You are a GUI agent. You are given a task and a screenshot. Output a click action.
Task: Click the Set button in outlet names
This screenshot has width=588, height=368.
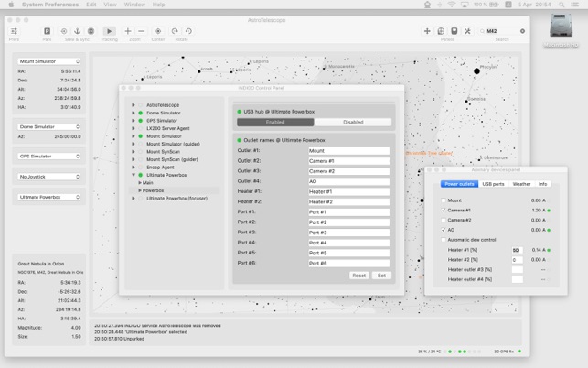click(381, 276)
